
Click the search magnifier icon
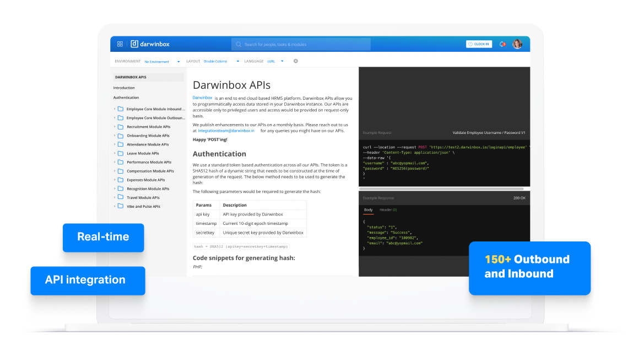coord(239,44)
